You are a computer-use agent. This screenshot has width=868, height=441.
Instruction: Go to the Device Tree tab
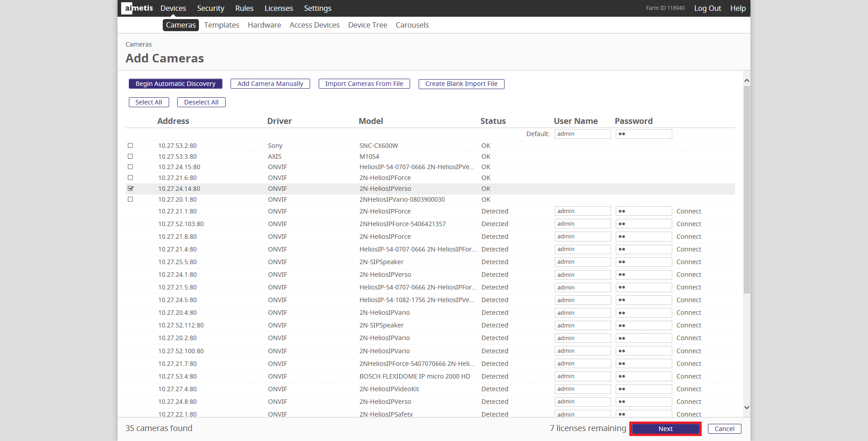click(x=368, y=25)
